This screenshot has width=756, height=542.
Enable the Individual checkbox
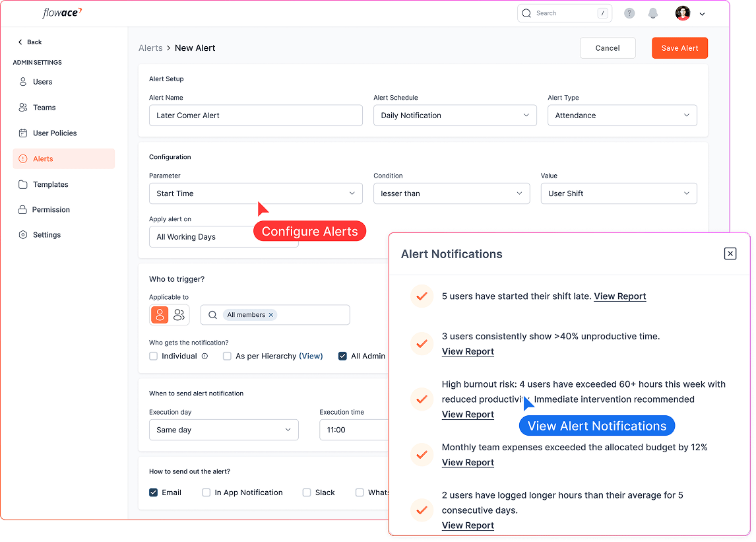click(154, 356)
